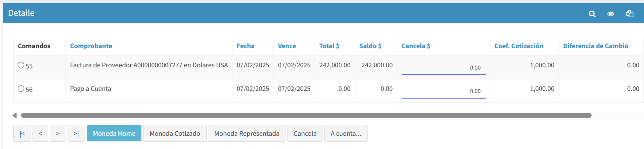This screenshot has width=644, height=149.
Task: Focus Cancela $ input for Factura row
Action: tap(443, 68)
